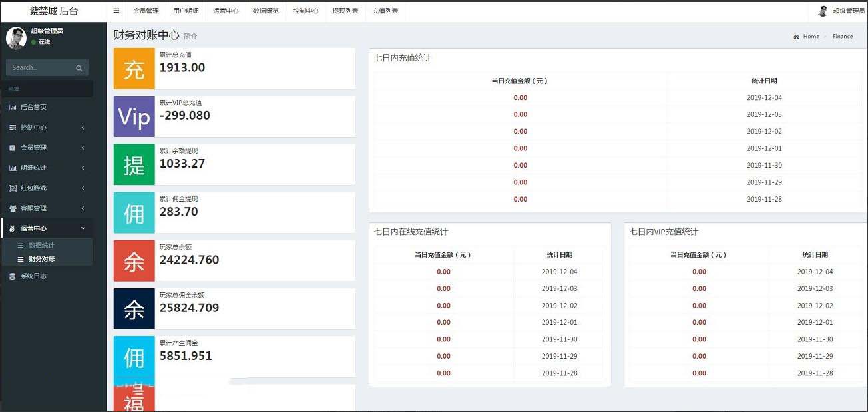Click the teal 佣 commission withdrawal tile

pos(134,212)
